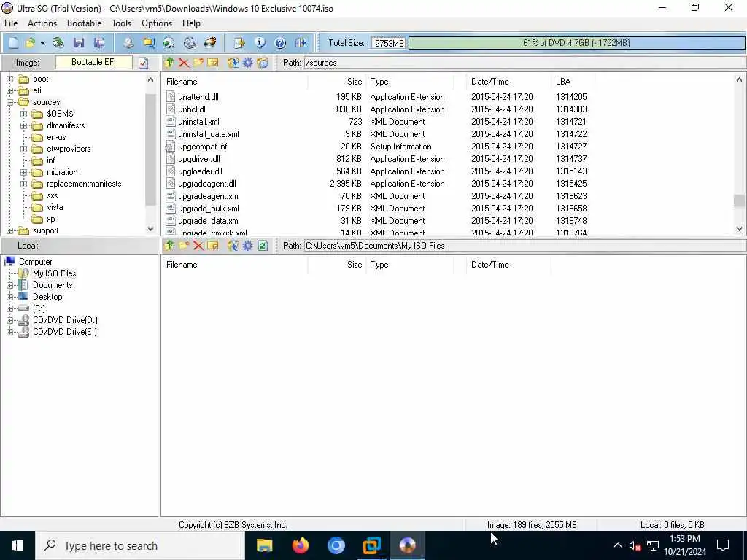The image size is (747, 560).
Task: Expand the replacementmanifests folder node
Action: click(x=24, y=184)
